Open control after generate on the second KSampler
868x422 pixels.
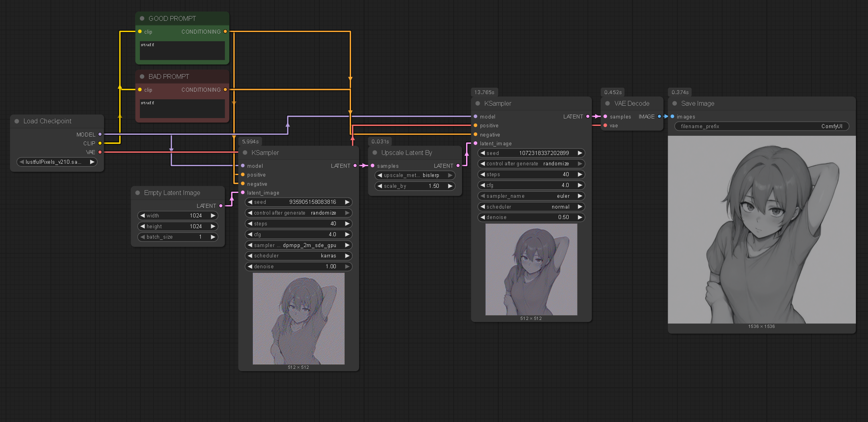[x=531, y=163]
